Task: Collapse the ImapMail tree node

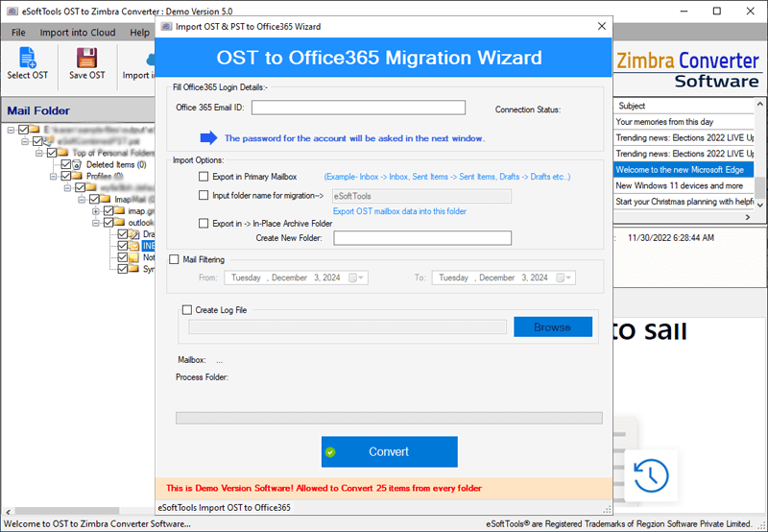Action: (x=82, y=200)
